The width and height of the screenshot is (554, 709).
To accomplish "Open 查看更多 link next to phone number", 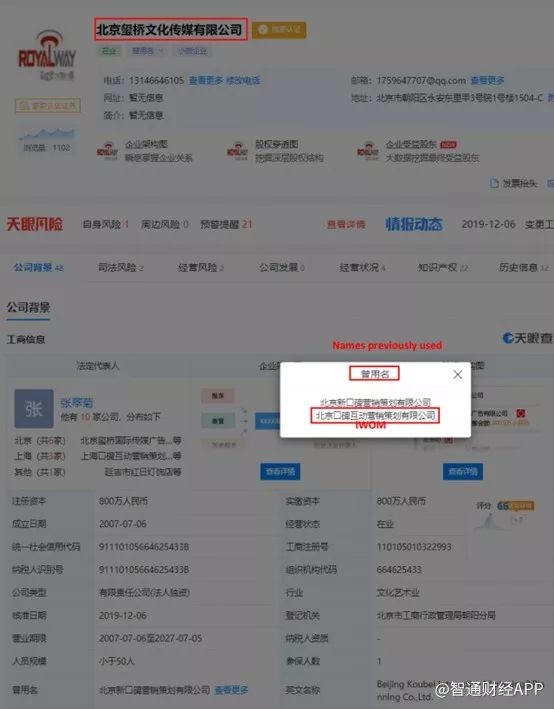I will (x=206, y=80).
